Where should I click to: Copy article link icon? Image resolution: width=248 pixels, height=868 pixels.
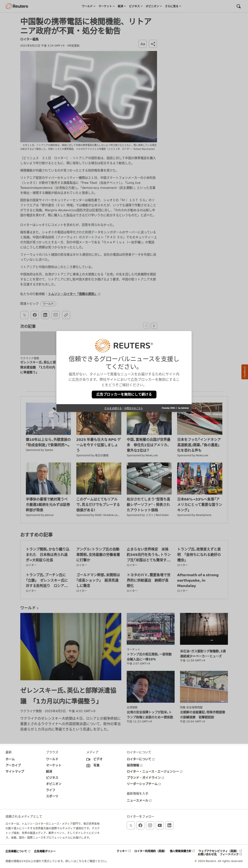coord(66,315)
